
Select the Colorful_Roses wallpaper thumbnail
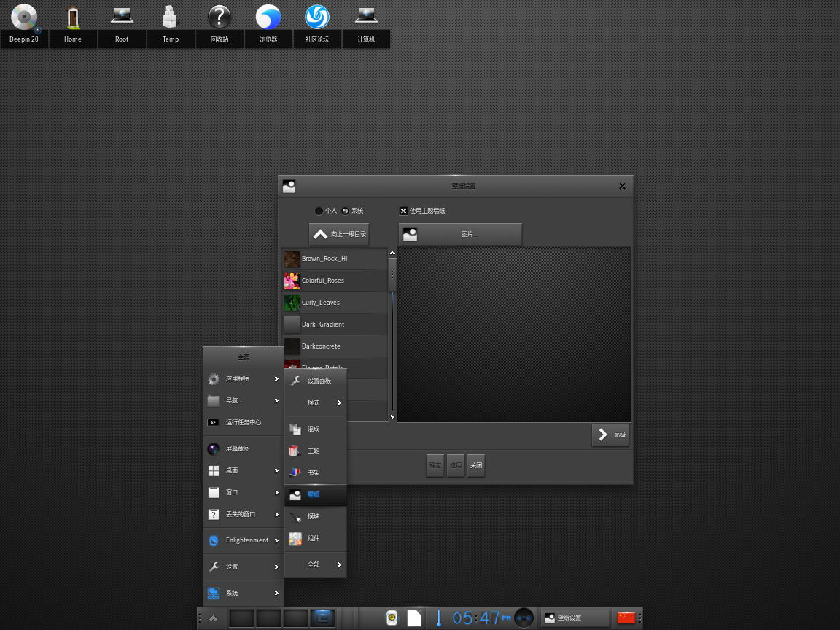292,281
